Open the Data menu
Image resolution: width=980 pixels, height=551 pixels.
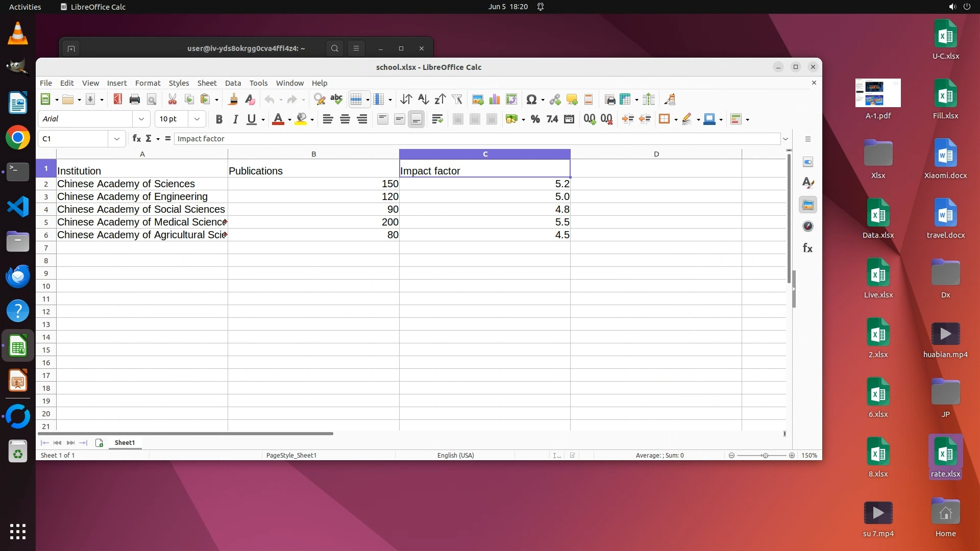click(x=233, y=83)
